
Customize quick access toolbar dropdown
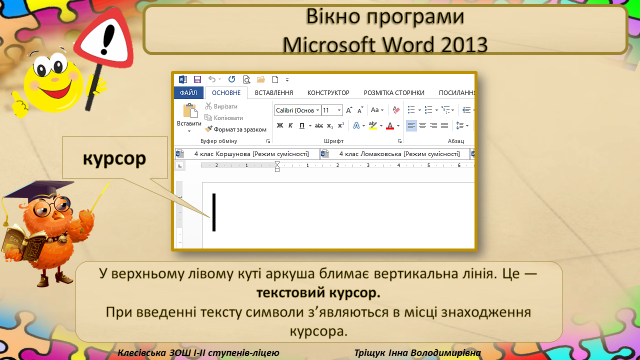287,80
